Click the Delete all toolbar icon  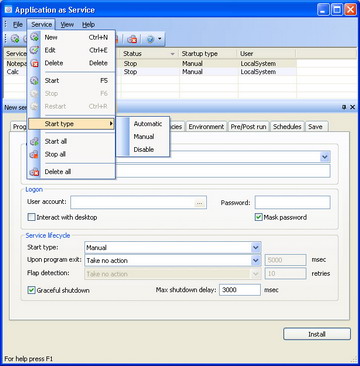(x=132, y=39)
